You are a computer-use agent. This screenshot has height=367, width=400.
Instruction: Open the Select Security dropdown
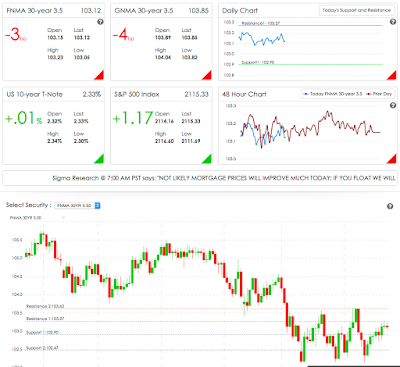77,206
